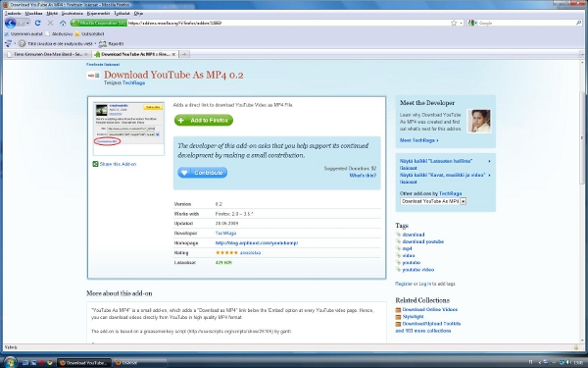This screenshot has height=368, width=588.
Task: Open the add-on screenshot thumbnail
Action: click(x=128, y=128)
